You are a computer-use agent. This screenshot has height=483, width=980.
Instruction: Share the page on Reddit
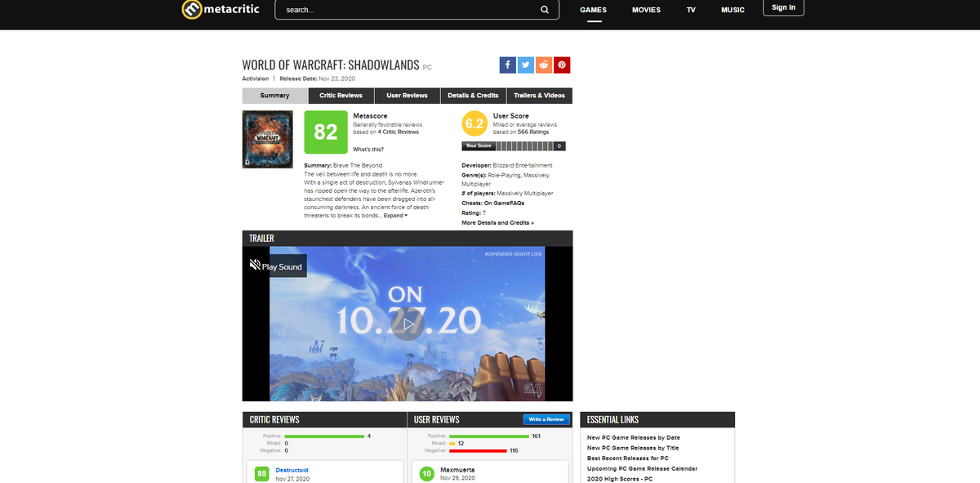click(x=543, y=65)
